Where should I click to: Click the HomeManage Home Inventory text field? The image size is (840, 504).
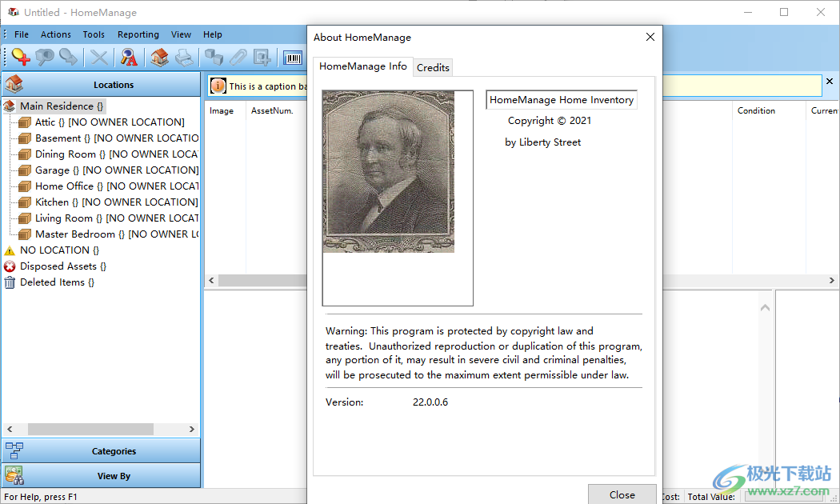click(x=562, y=100)
